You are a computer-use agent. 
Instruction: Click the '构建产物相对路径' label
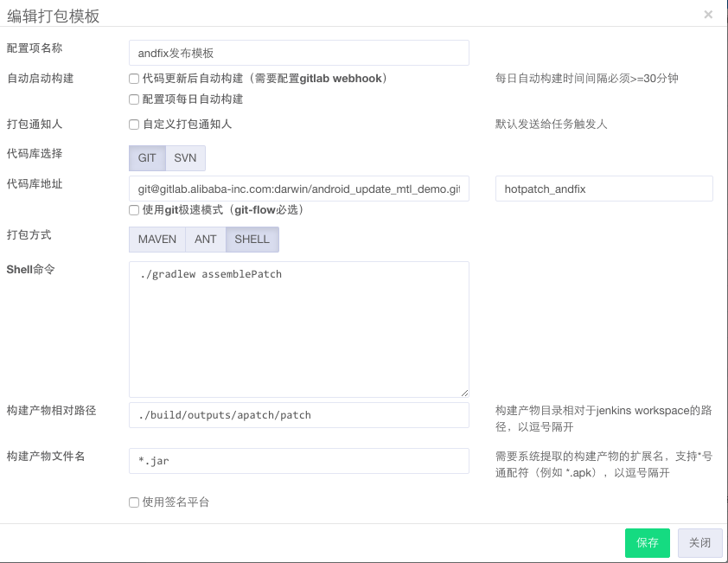click(x=51, y=410)
